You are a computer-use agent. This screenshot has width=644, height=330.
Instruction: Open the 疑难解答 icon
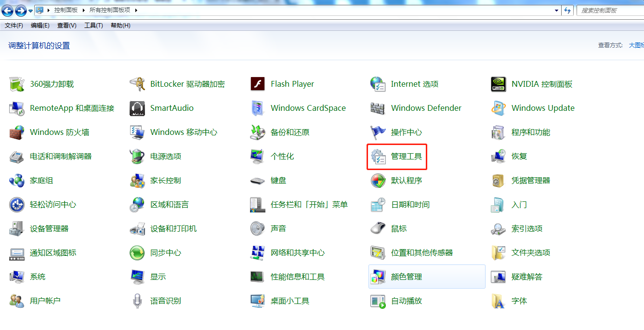499,277
